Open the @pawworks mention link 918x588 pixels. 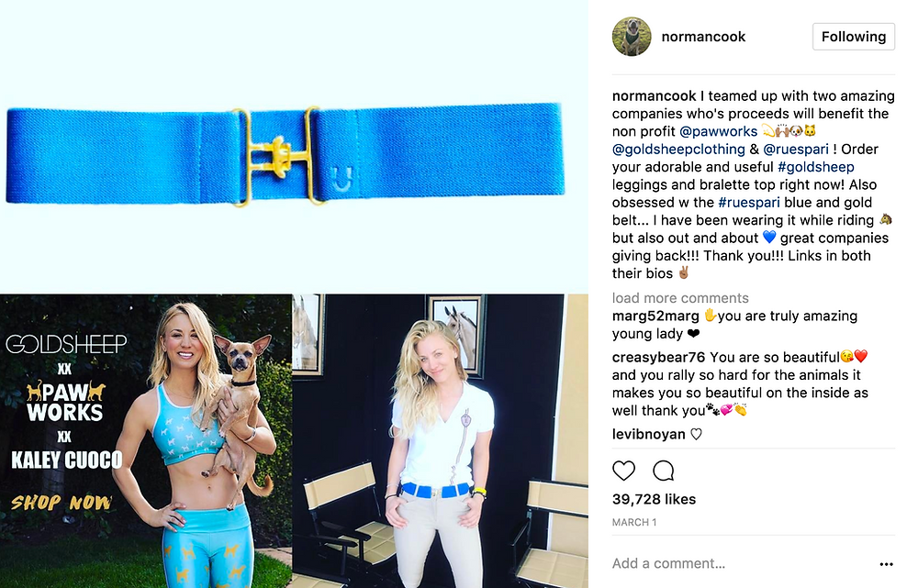pyautogui.click(x=719, y=131)
